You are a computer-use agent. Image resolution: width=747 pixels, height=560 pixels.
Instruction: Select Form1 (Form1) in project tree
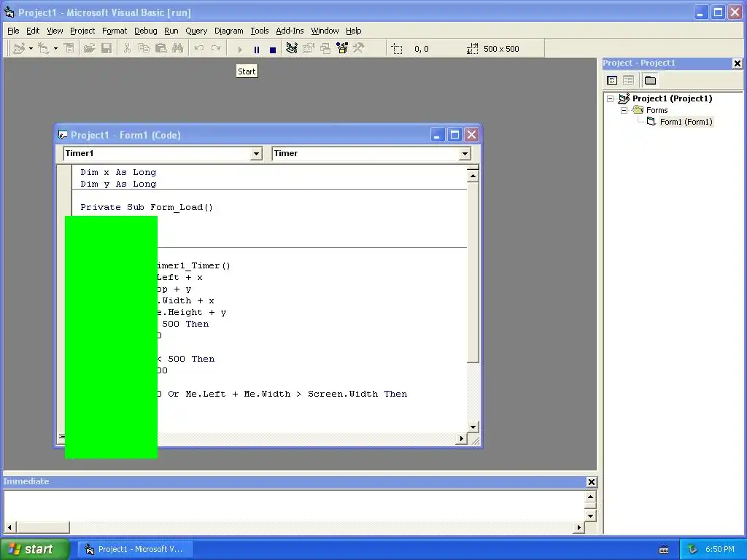[686, 122]
